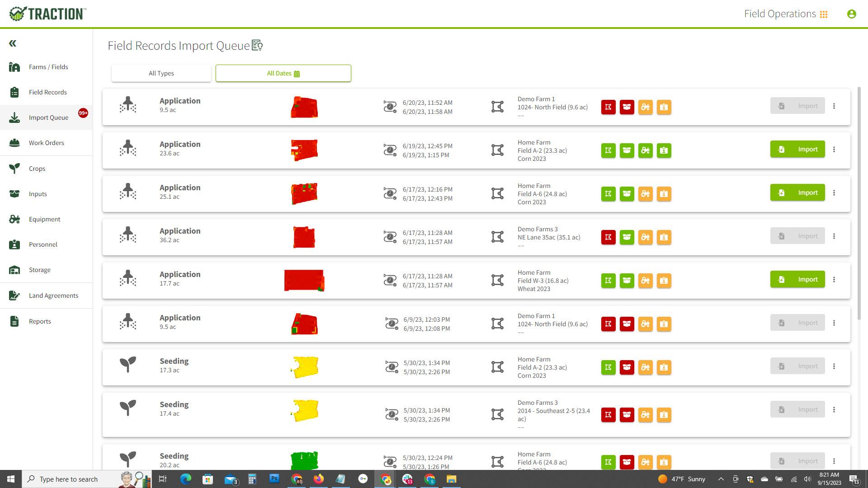Click red field boundary status icon for 6/20 Application
Screen dimensions: 868x488
point(608,107)
